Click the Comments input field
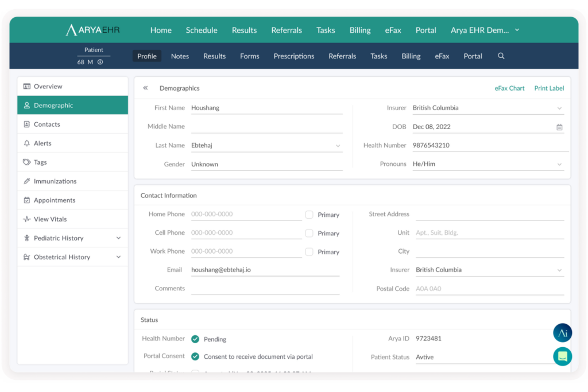The height and width of the screenshot is (392, 588). pos(265,289)
